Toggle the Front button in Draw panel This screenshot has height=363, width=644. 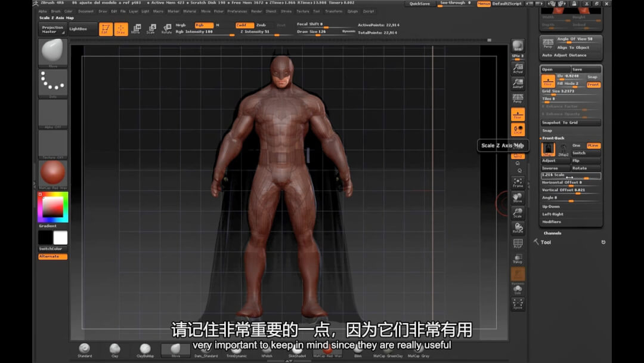tap(593, 85)
